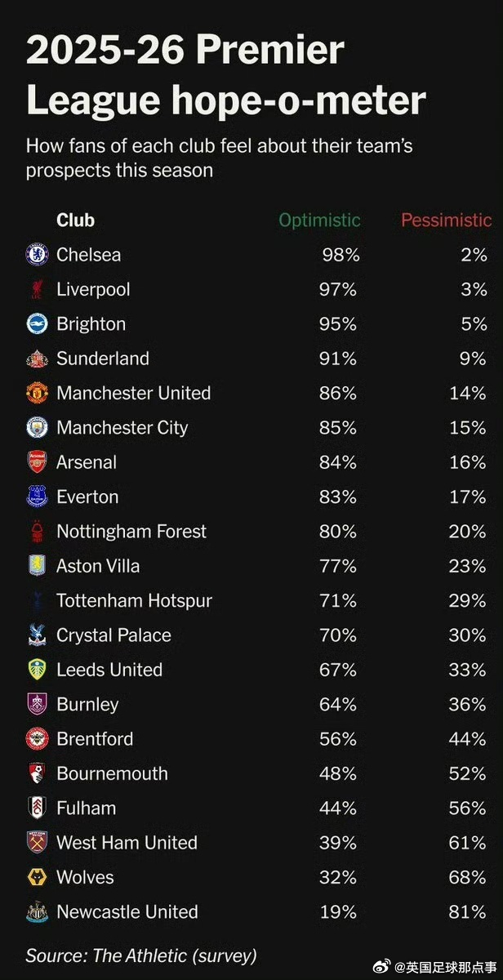Screen dimensions: 503x980
Task: Click the Arsenal club crest icon
Action: [38, 462]
